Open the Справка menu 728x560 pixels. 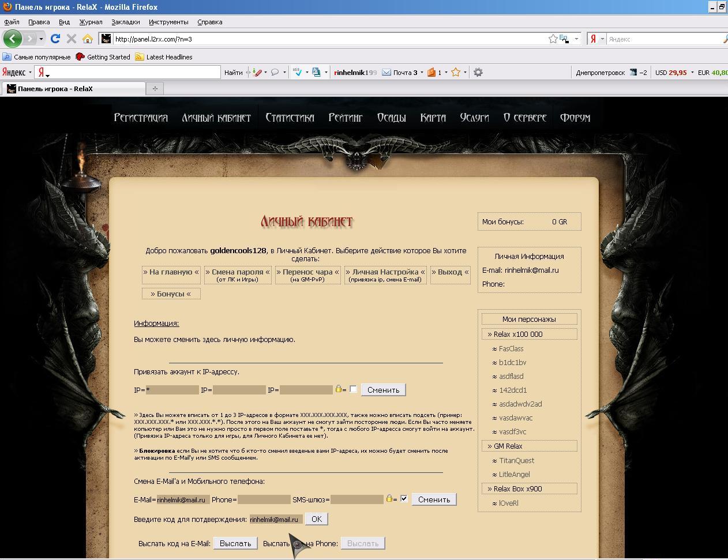click(x=209, y=22)
